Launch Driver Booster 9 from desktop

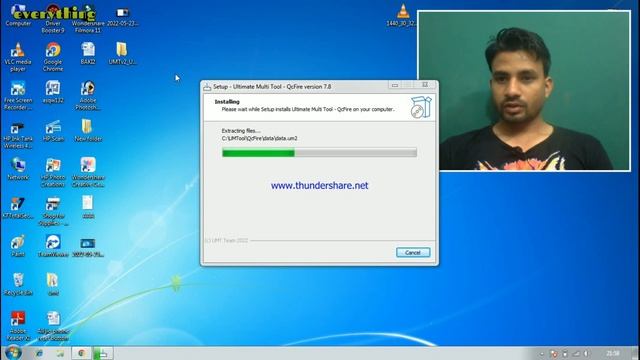[x=53, y=18]
